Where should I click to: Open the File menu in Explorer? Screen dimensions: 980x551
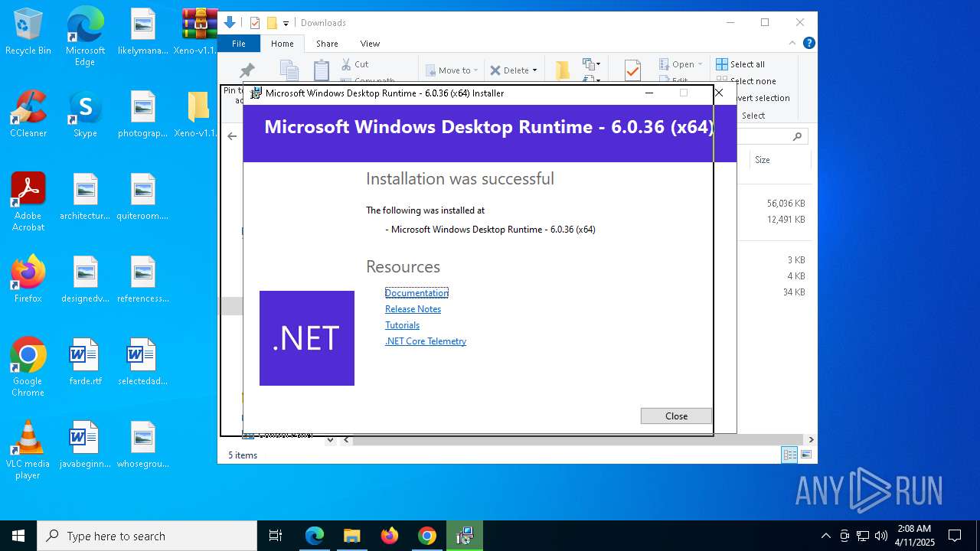tap(239, 44)
